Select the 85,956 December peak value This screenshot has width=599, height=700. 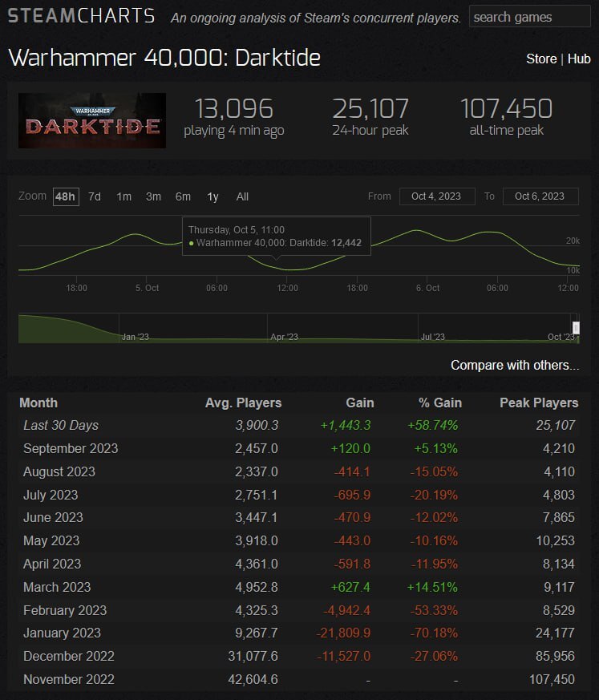coord(555,656)
